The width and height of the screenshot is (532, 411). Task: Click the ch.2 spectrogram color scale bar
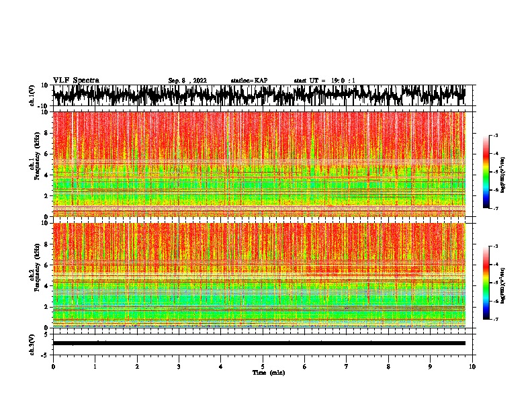486,283
